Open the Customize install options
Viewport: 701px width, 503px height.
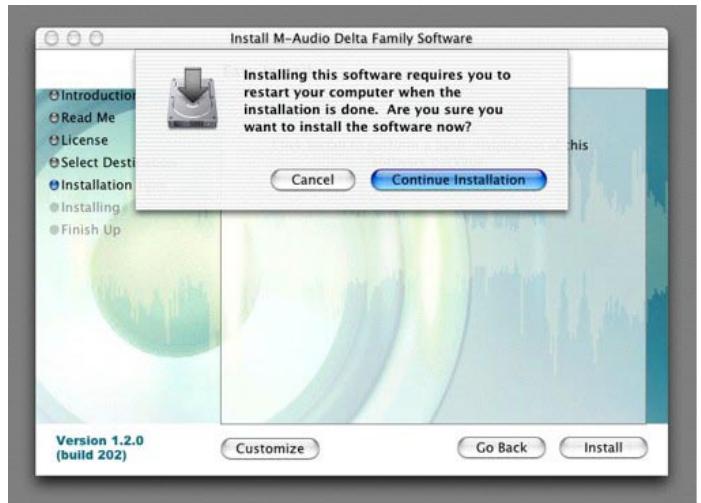coord(270,448)
